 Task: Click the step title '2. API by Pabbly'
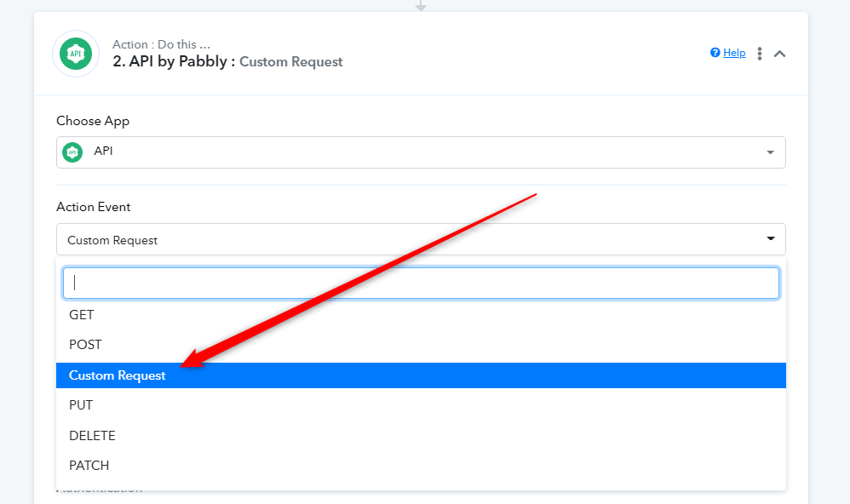point(169,61)
